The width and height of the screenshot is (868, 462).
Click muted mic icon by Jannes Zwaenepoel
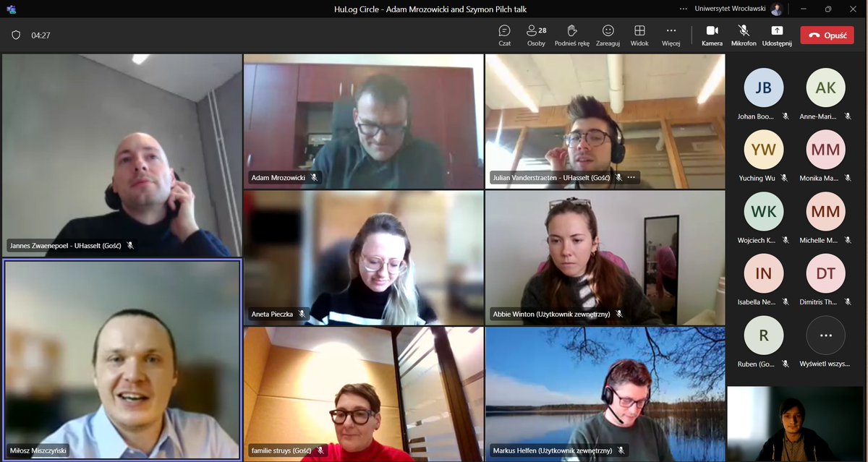coord(130,245)
